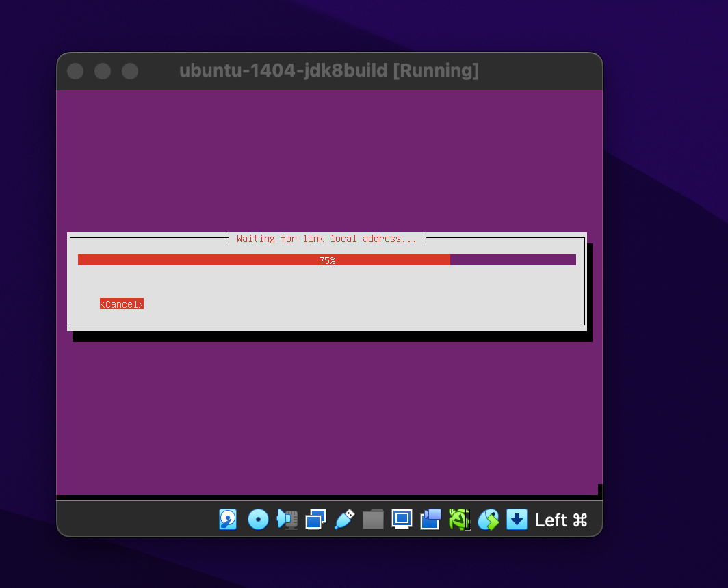Maximize the VirtualBox VM window
The height and width of the screenshot is (588, 728).
tap(130, 71)
